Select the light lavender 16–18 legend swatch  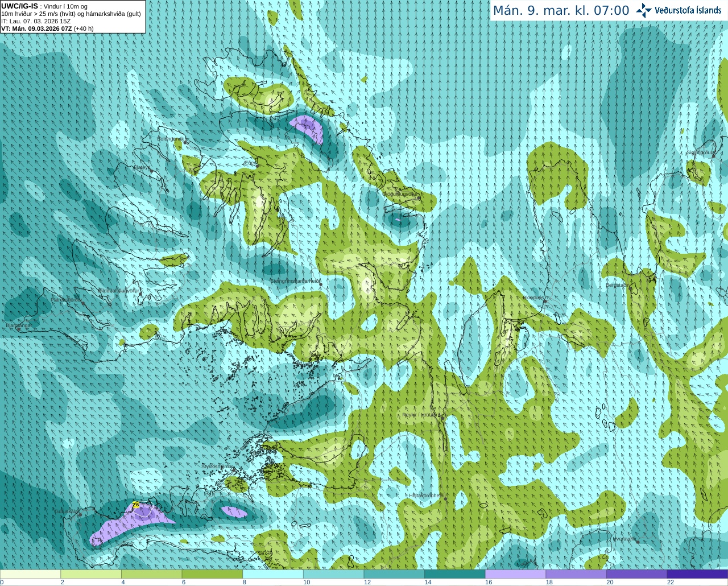(x=515, y=574)
